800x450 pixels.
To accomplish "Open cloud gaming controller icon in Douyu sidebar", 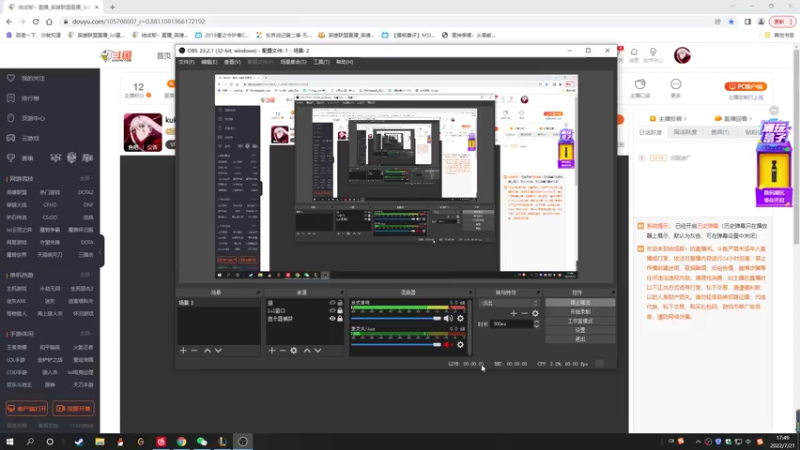I will pos(11,138).
